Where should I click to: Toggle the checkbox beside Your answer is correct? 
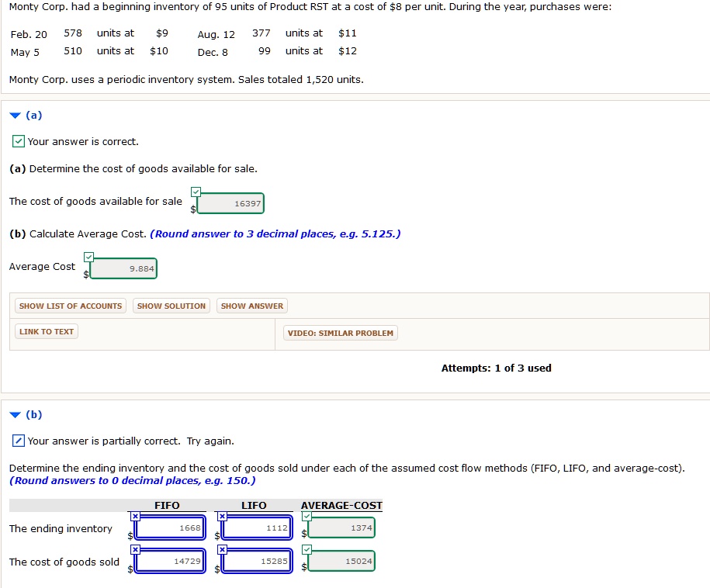click(17, 141)
